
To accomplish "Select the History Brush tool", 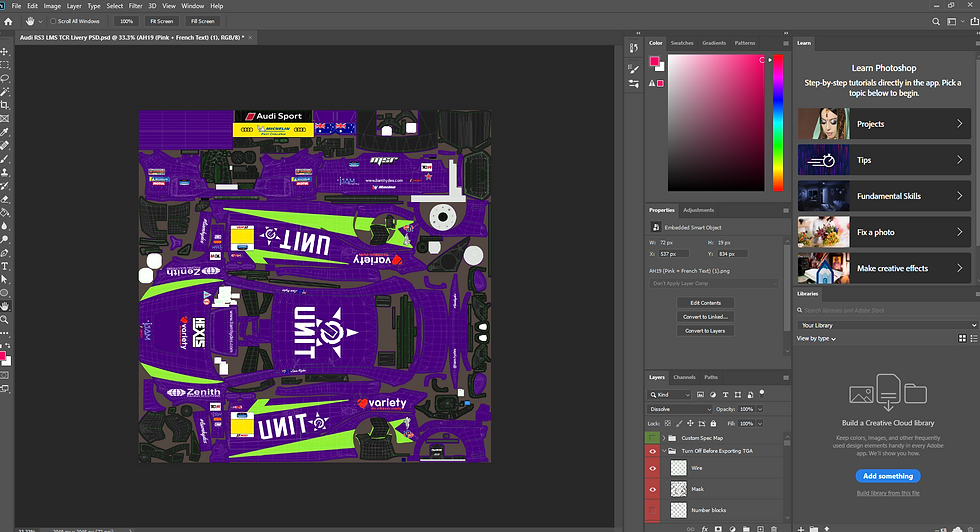I will [4, 186].
